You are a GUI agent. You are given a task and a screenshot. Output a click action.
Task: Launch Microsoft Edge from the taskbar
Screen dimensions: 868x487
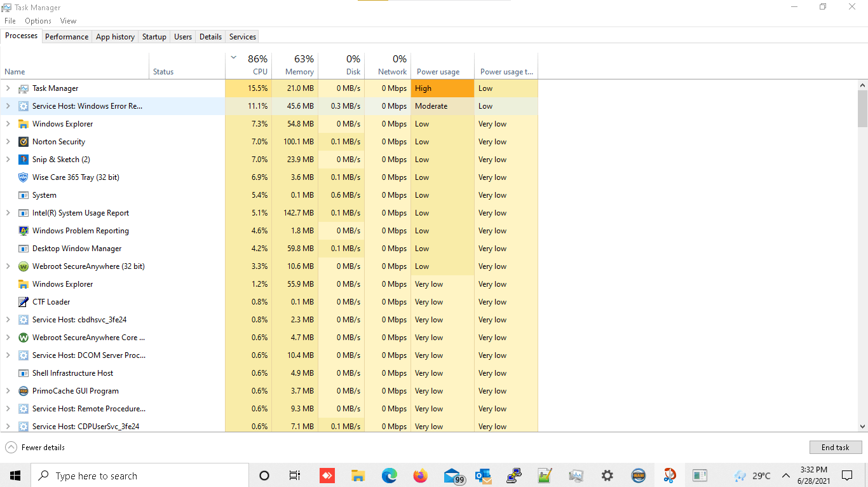click(390, 476)
